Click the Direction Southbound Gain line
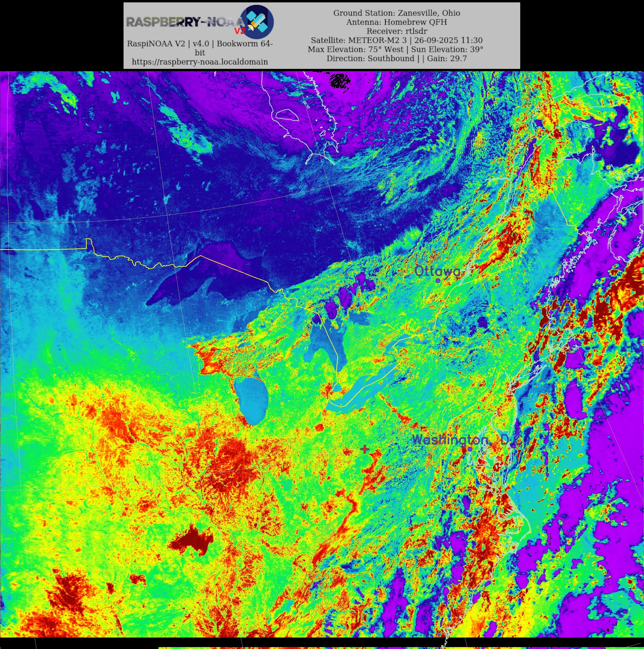Viewport: 644px width, 649px height. click(x=396, y=58)
